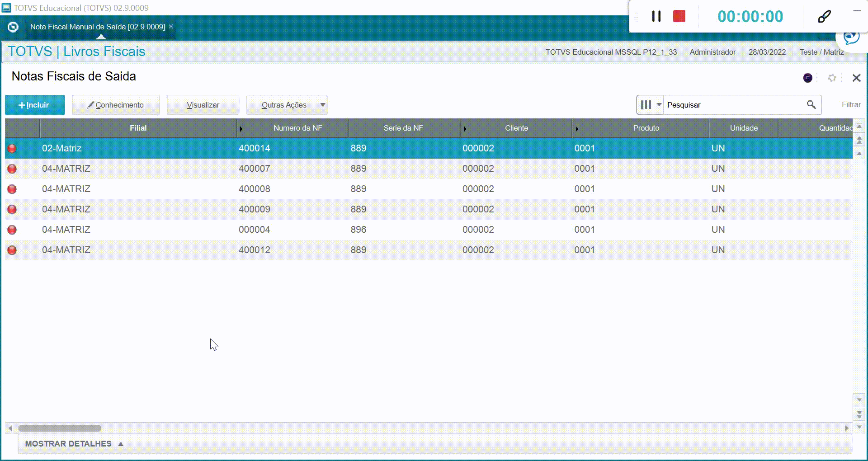Stop the screen recording
Viewport: 868px width, 461px height.
679,16
